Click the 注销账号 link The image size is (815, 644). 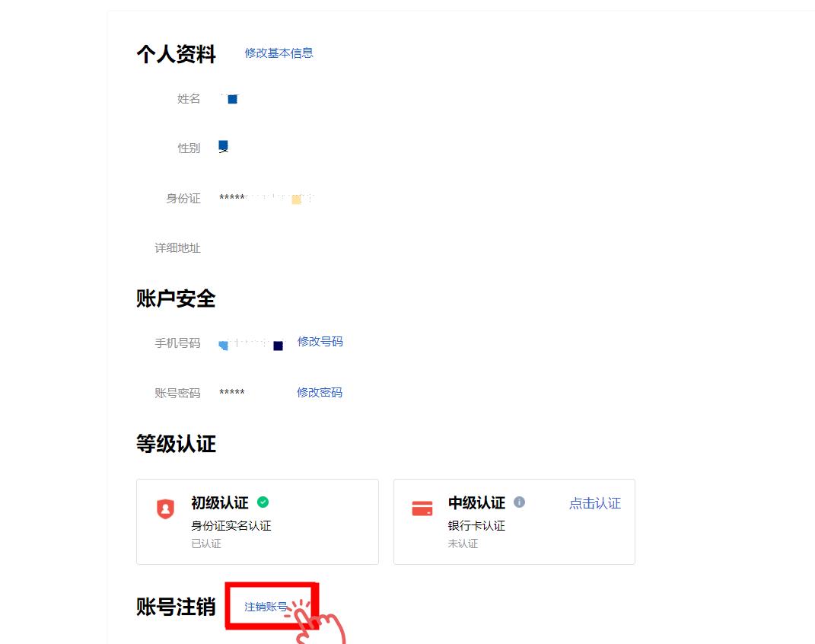[266, 607]
